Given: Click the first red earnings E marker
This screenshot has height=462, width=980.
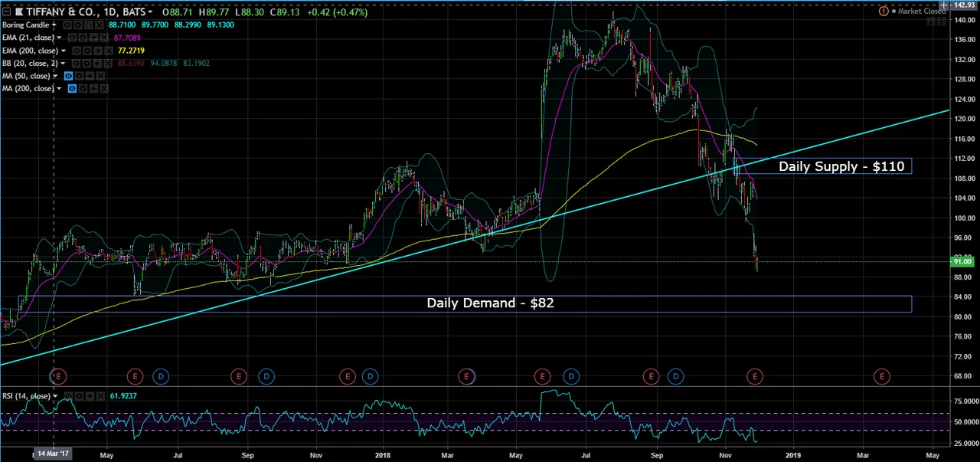Looking at the screenshot, I should pyautogui.click(x=59, y=376).
